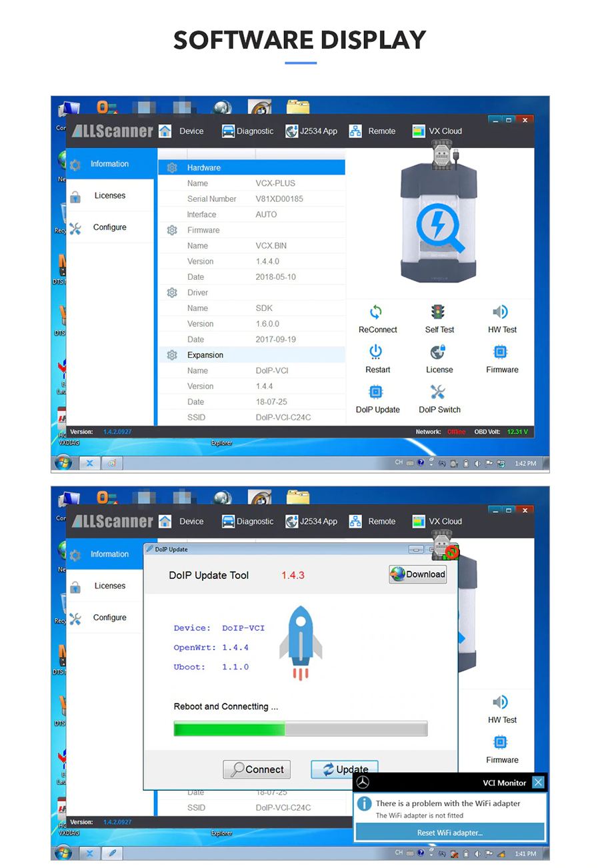The image size is (600, 868).
Task: Select Information in upper screenshot sidebar
Action: (x=110, y=164)
